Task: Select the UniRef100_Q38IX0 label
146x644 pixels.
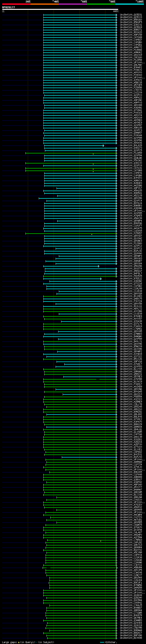Action: pyautogui.click(x=131, y=163)
